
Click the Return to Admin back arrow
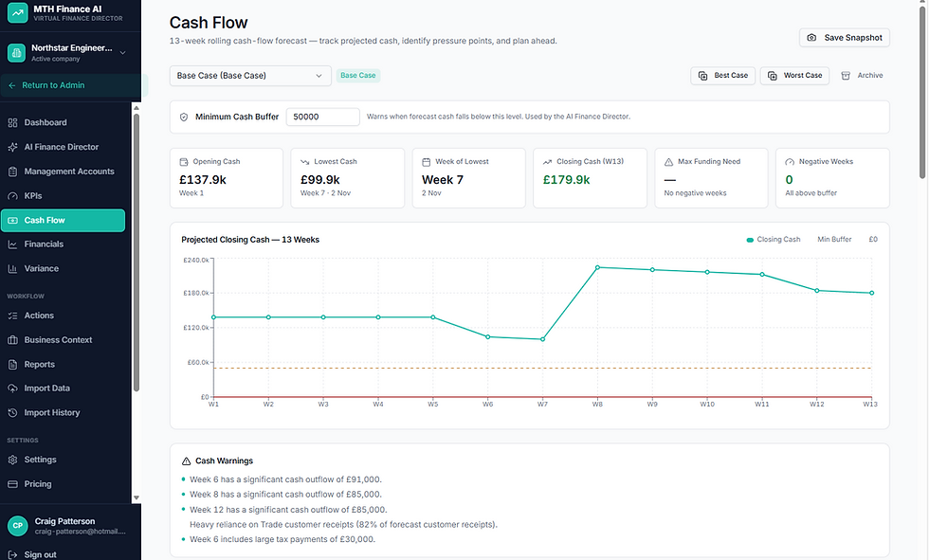[x=11, y=85]
